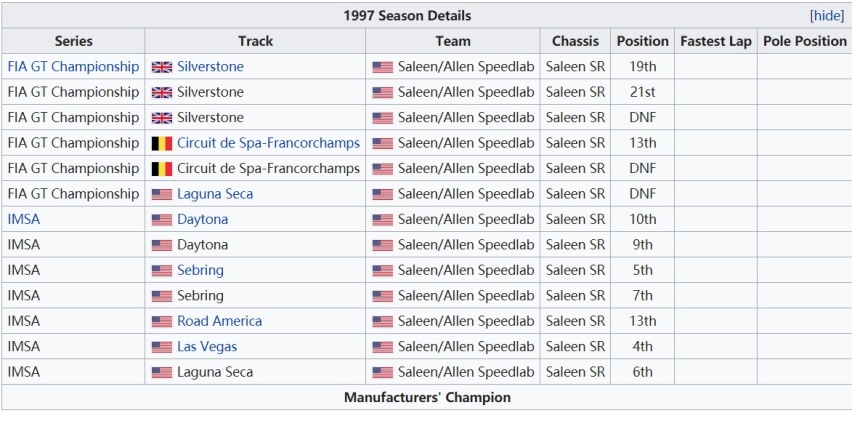Open the Circuit de Spa-Francorchamps link

[x=268, y=143]
